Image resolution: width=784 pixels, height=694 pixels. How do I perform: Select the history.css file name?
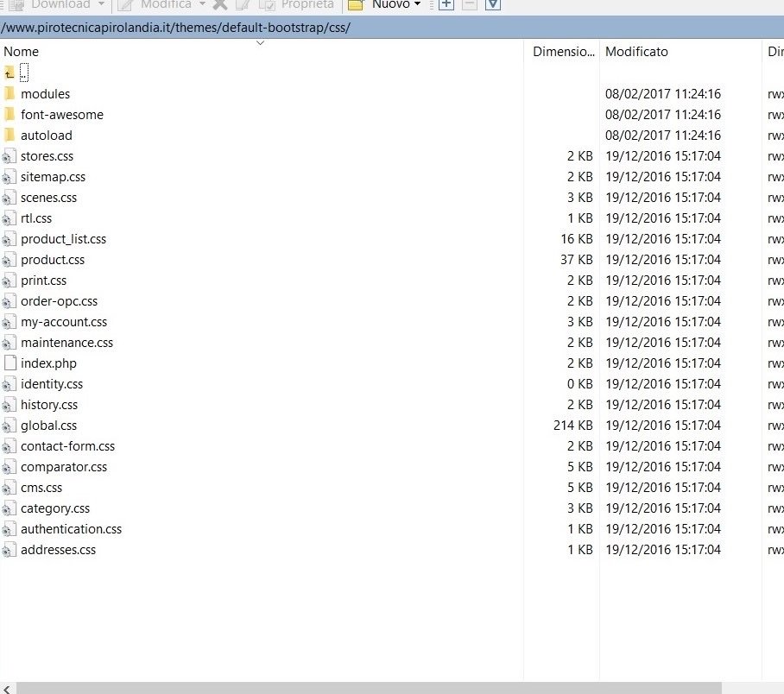[x=49, y=405]
